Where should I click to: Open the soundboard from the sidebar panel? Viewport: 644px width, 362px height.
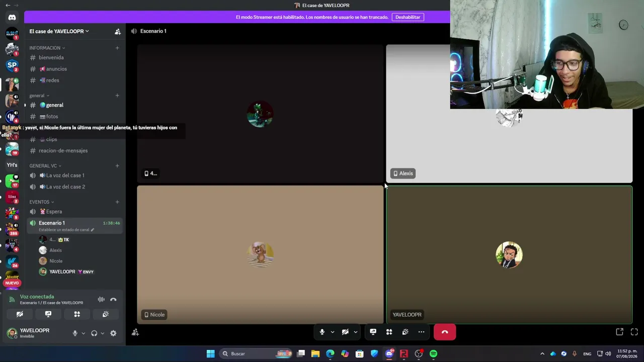[x=106, y=314]
